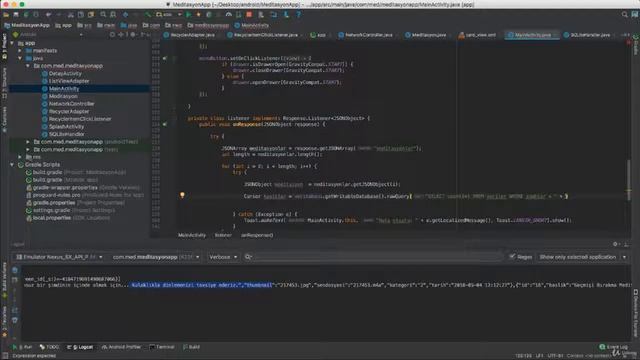640x360 pixels.
Task: Click the Find magnifier toolbar icon
Action: pyautogui.click(x=103, y=15)
